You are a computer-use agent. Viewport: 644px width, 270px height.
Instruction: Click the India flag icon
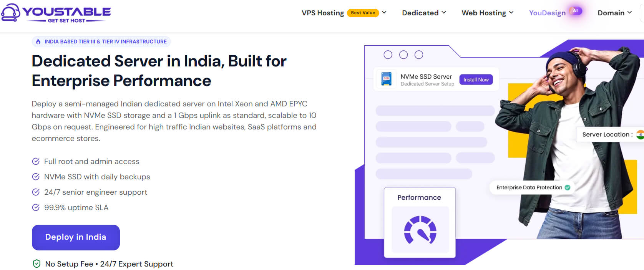pos(640,134)
